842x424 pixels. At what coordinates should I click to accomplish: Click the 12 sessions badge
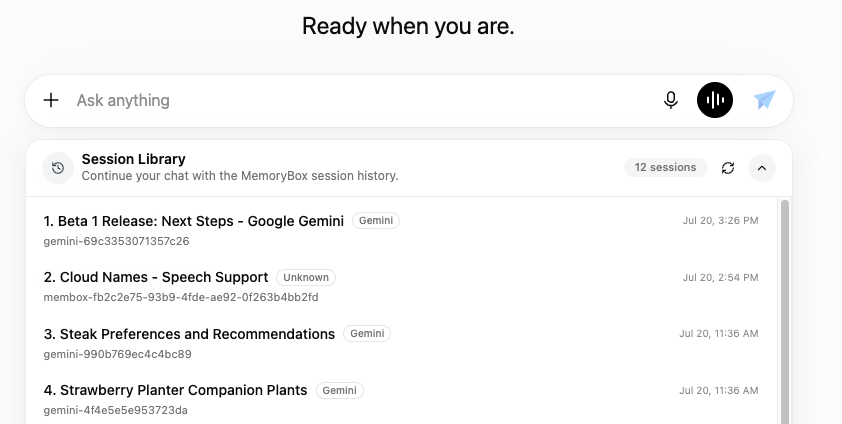coord(665,167)
